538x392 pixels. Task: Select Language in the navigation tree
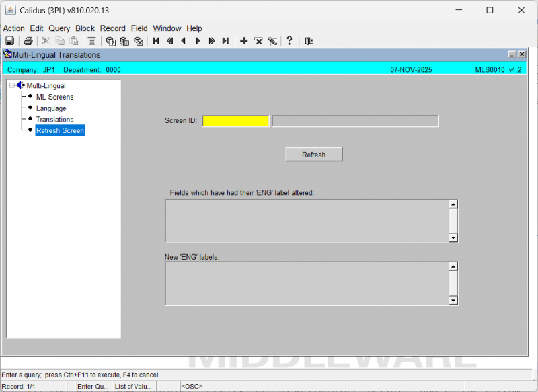[51, 108]
